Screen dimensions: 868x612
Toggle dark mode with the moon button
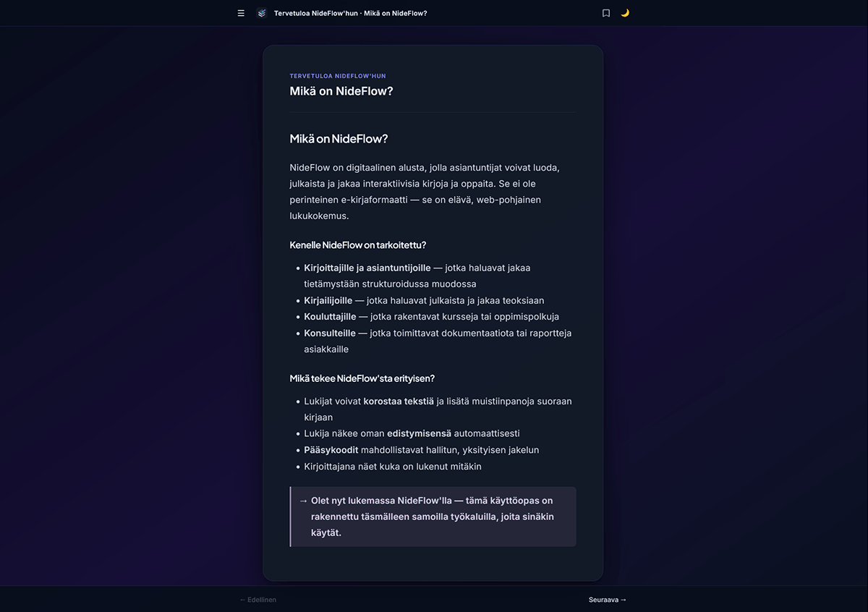coord(625,13)
